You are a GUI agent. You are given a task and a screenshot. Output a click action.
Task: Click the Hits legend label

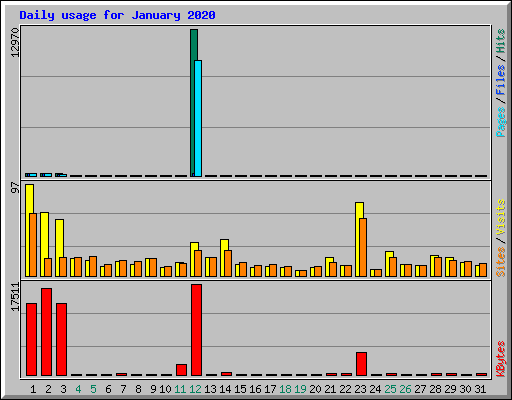501,41
